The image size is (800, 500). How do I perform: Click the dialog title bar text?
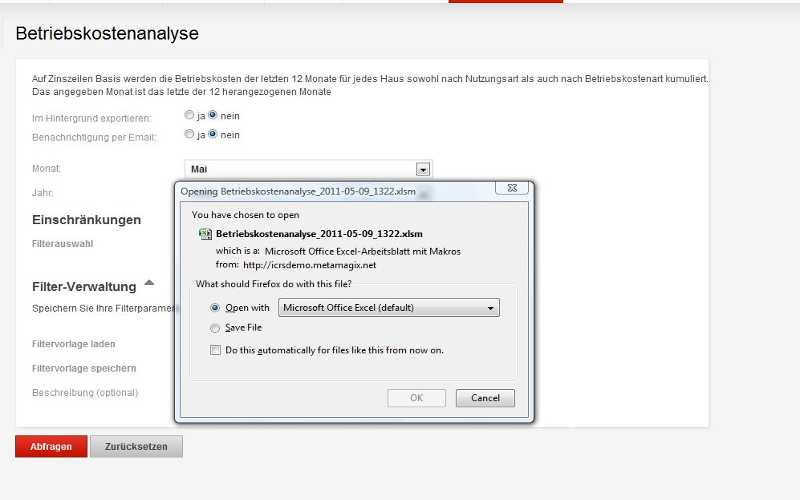coord(298,191)
